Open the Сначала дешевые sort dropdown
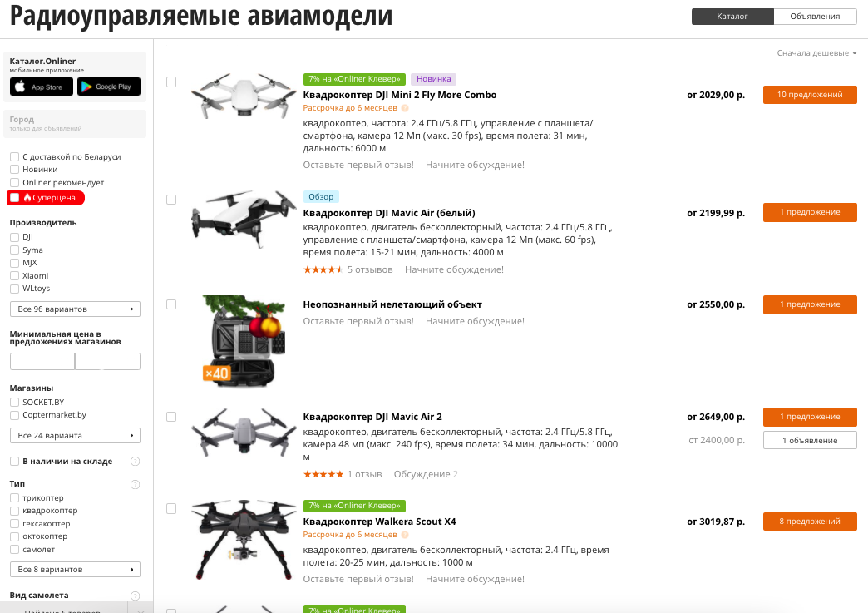The height and width of the screenshot is (613, 868). 816,53
